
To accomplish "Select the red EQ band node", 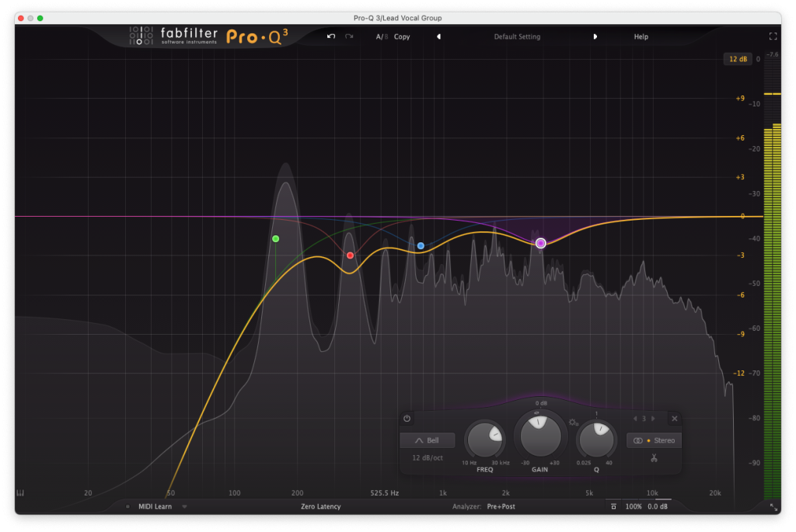I will coord(351,256).
